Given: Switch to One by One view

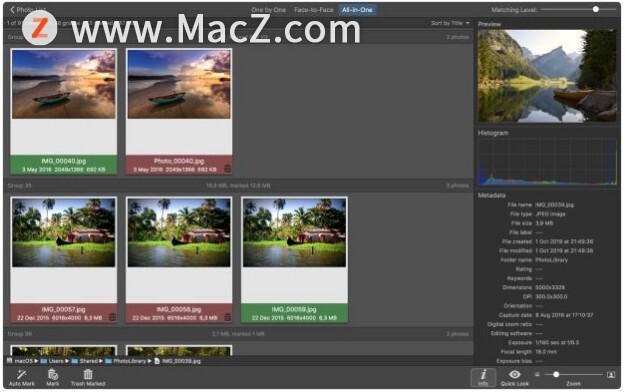Looking at the screenshot, I should coord(268,10).
